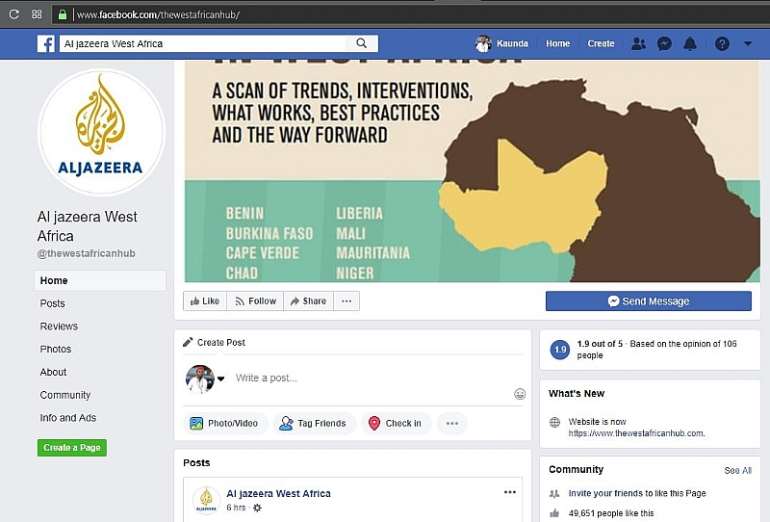770x522 pixels.
Task: Open the About tab in sidebar
Action: 53,372
